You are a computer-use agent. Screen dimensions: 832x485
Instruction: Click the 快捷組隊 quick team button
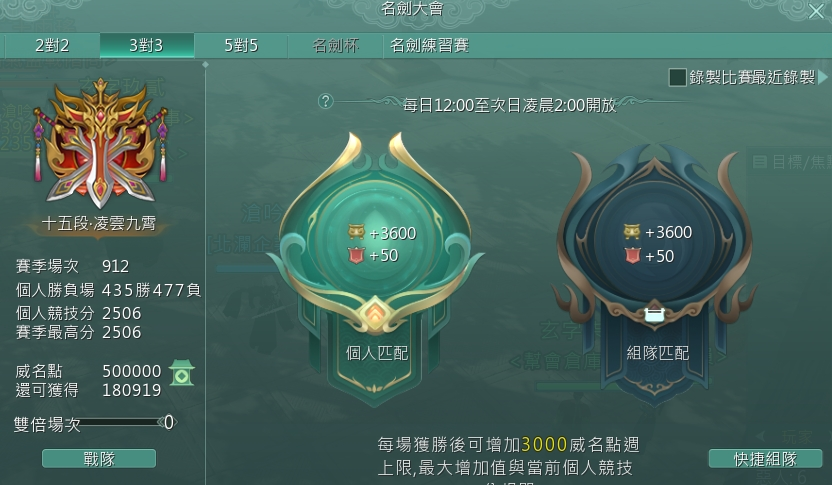coord(765,458)
